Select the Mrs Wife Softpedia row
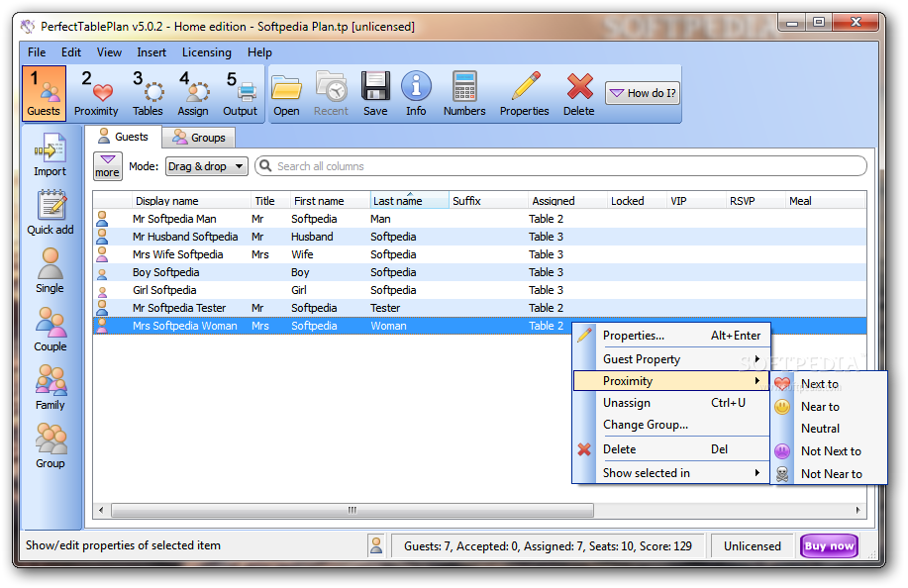 [x=479, y=254]
